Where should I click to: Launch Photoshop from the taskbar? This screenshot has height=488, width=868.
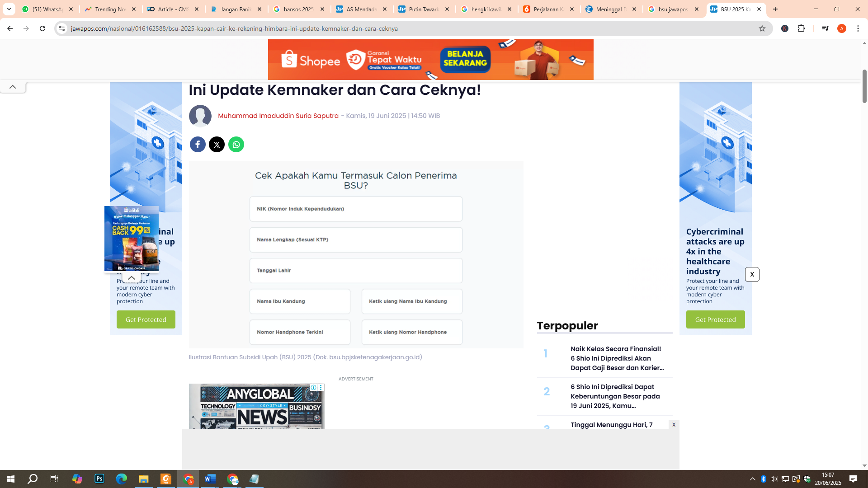[99, 479]
